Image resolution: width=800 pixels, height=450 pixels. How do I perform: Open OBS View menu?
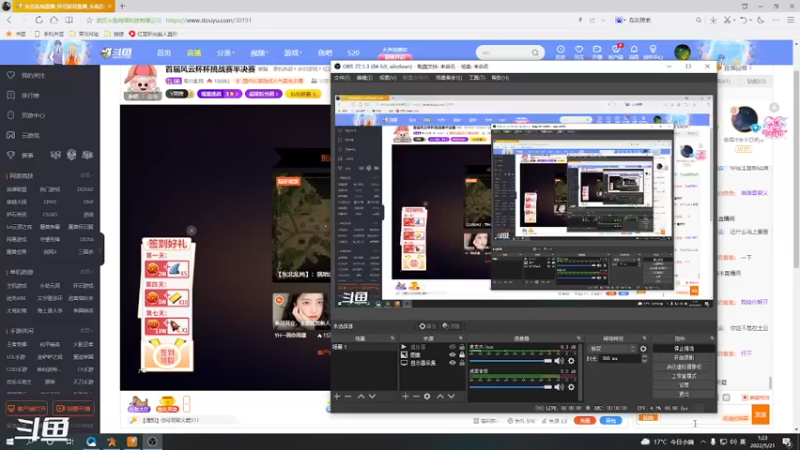(x=387, y=78)
